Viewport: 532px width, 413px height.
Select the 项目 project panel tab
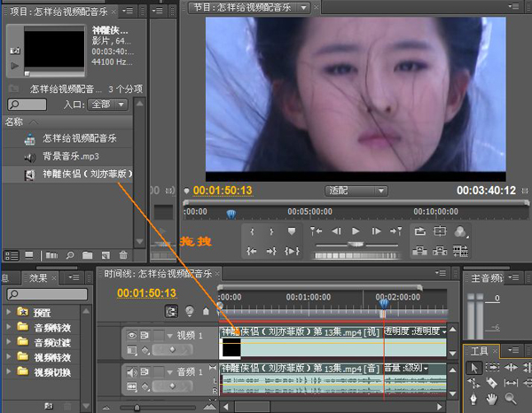(x=59, y=12)
